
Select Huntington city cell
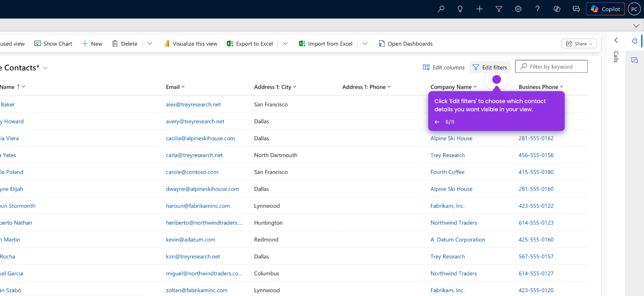click(268, 223)
